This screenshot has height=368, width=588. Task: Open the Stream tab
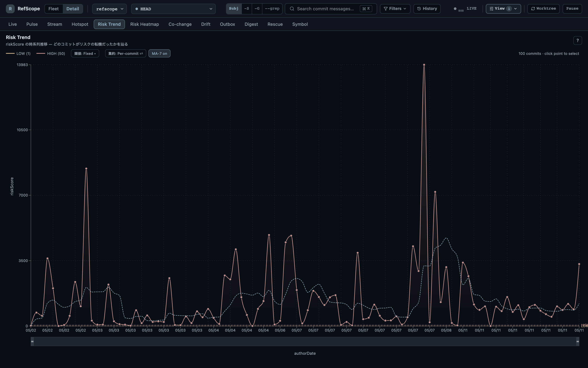coord(55,24)
